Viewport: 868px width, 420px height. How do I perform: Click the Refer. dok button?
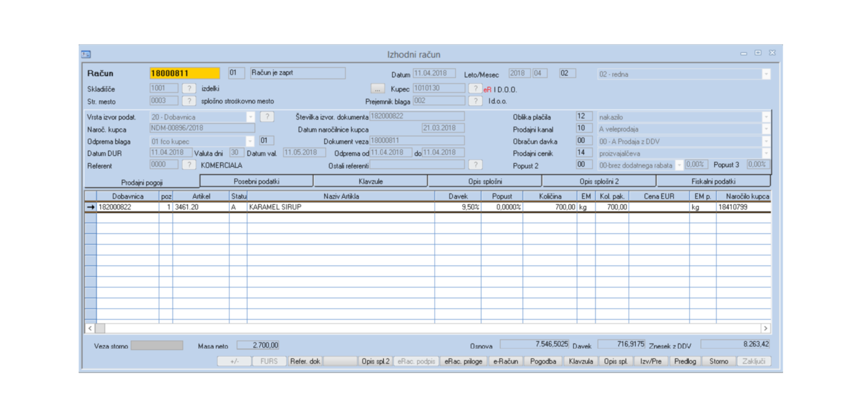click(x=305, y=361)
